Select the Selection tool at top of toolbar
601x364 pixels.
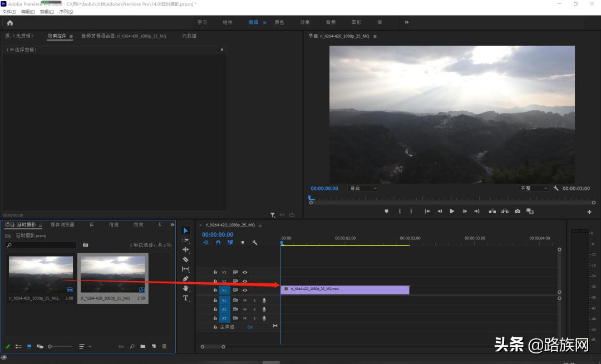pyautogui.click(x=186, y=230)
